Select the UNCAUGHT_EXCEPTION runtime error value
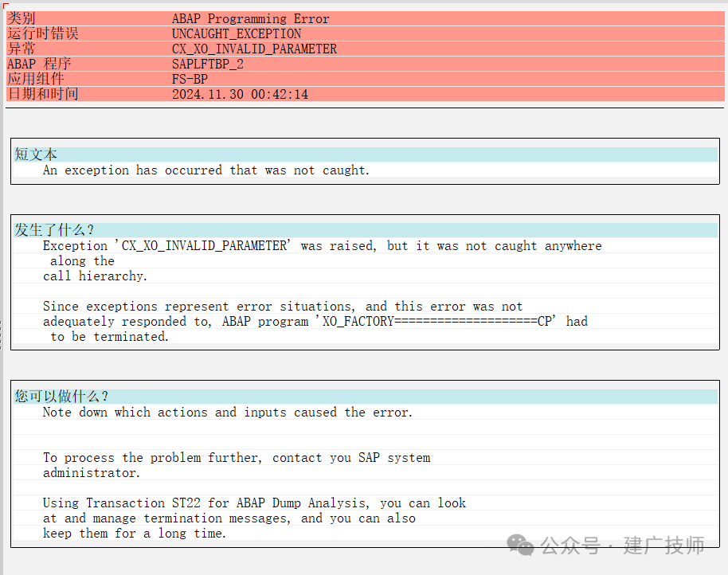Screen dimensions: 728x575 coord(237,34)
